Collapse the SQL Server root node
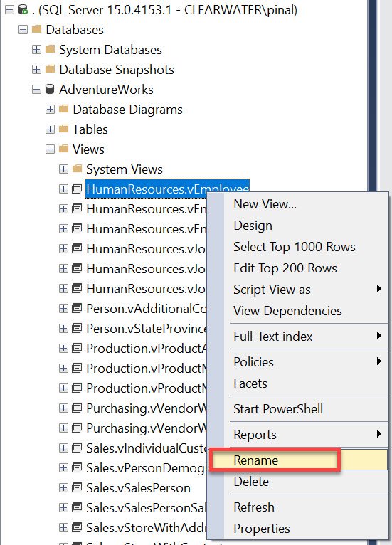The image size is (392, 545). 10,10
